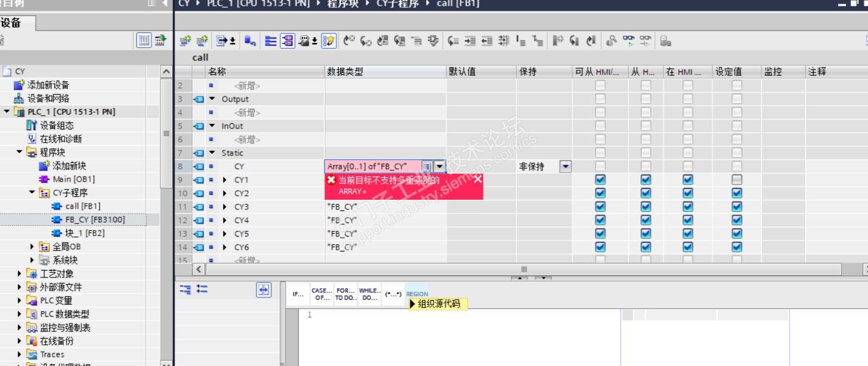This screenshot has height=366, width=868.
Task: Click the magnifier go-to toolbar icon
Action: coord(611,41)
